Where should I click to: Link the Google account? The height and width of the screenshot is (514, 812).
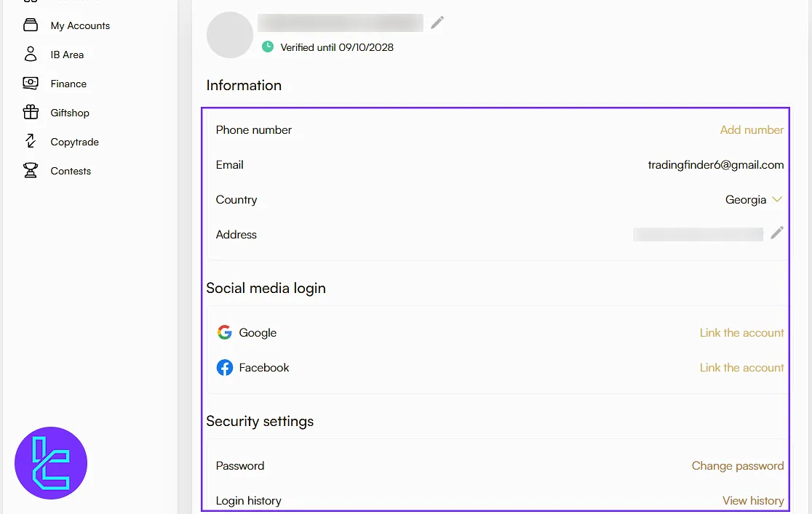coord(741,333)
